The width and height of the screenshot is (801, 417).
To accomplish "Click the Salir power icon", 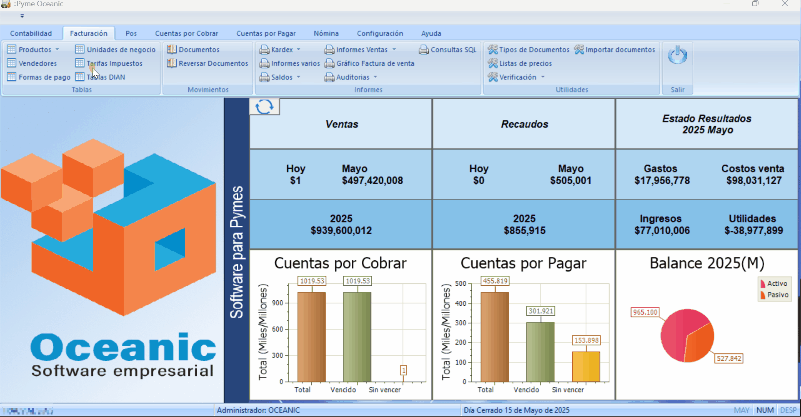I will click(678, 56).
